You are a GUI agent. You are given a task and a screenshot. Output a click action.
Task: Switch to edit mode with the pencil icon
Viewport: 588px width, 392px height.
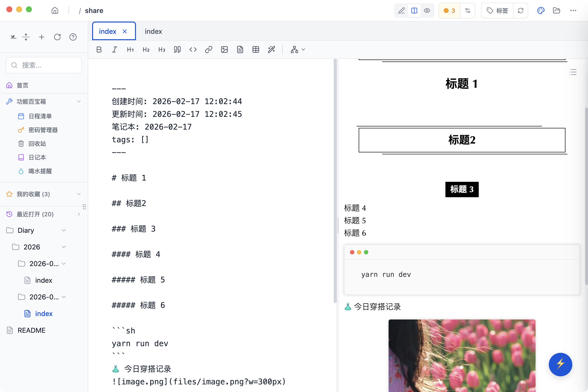click(402, 11)
